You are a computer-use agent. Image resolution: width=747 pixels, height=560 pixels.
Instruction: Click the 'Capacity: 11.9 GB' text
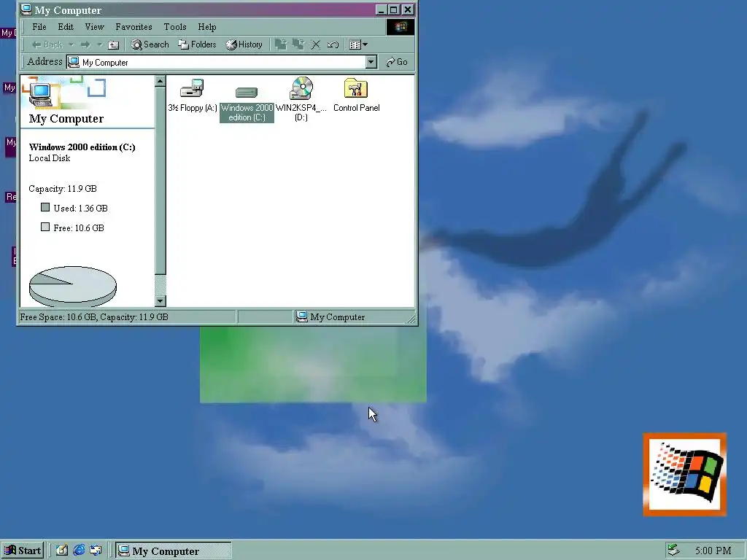pyautogui.click(x=63, y=189)
